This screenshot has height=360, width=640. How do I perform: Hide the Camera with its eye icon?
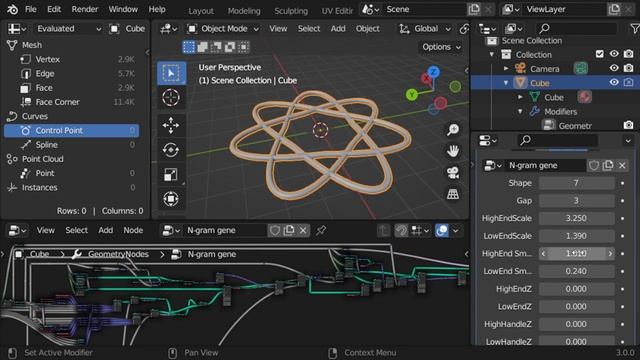pos(614,68)
